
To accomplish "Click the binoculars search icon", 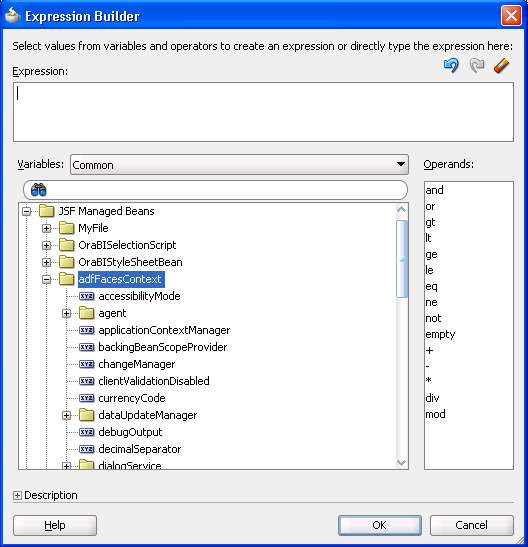I will point(38,190).
